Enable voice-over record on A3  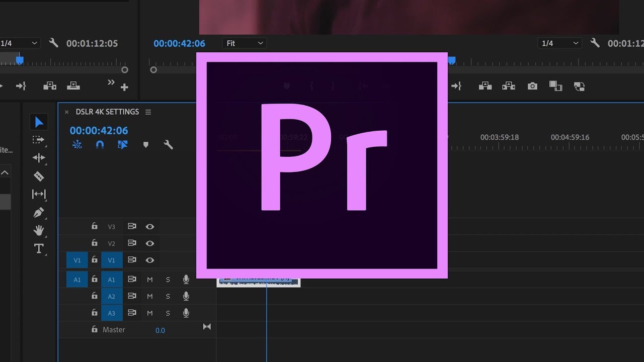tap(186, 313)
